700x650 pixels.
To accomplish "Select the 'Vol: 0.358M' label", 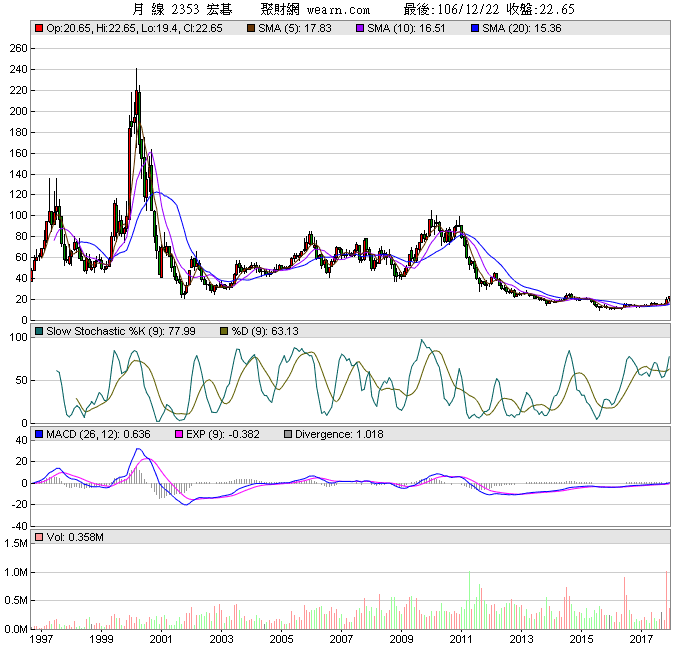I will [75, 537].
